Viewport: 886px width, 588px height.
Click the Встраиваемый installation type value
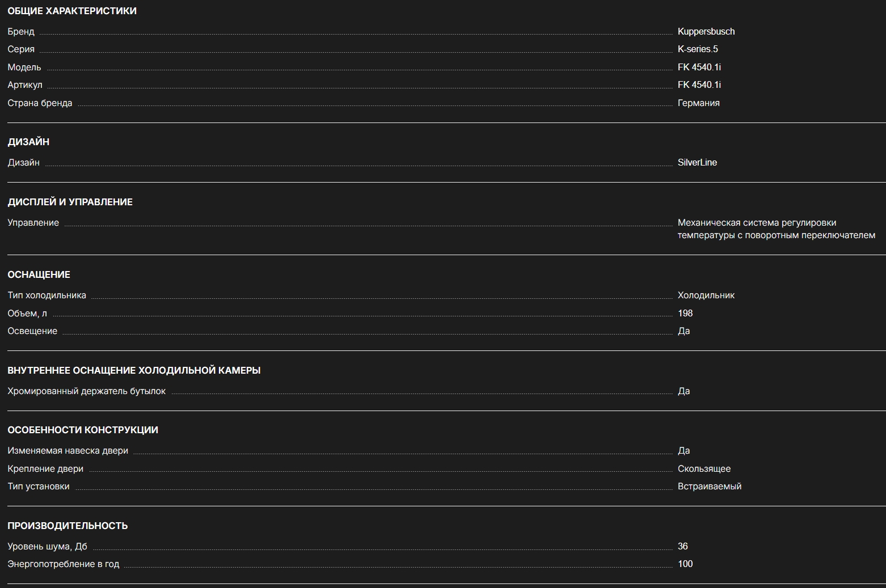pyautogui.click(x=709, y=487)
